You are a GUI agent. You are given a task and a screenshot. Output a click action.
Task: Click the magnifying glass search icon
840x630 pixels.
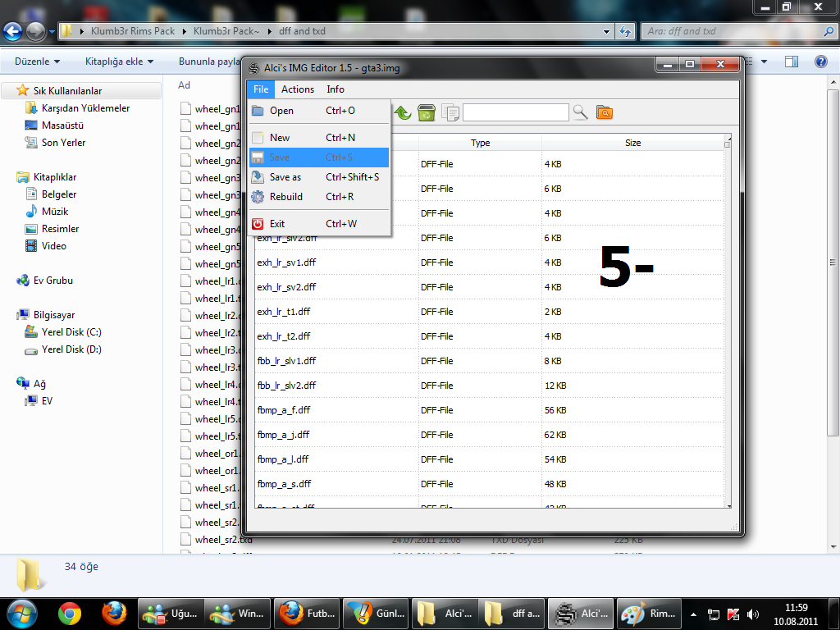click(580, 112)
